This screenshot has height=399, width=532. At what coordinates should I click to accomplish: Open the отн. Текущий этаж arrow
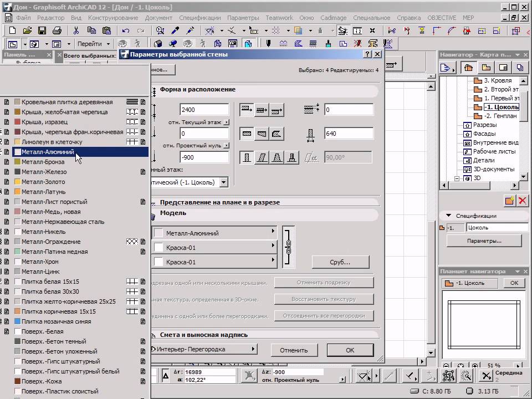[x=226, y=122]
